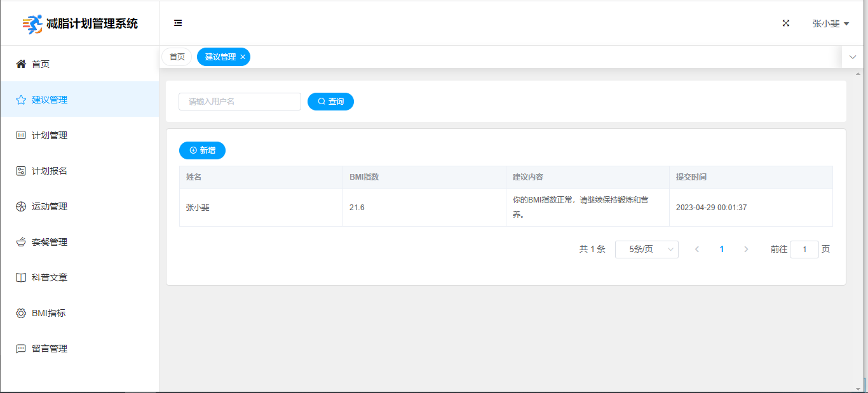868x393 pixels.
Task: Expand the tabs chevron menu at right
Action: [x=853, y=57]
